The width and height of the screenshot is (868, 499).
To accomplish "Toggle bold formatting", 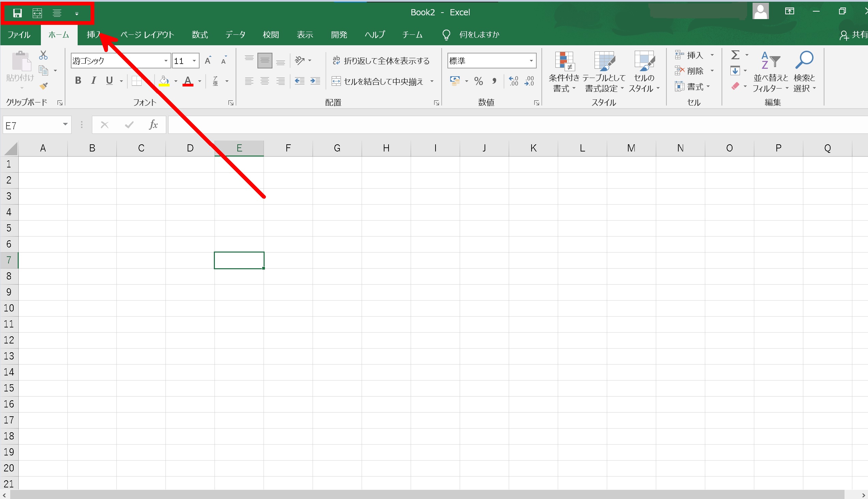I will point(78,81).
